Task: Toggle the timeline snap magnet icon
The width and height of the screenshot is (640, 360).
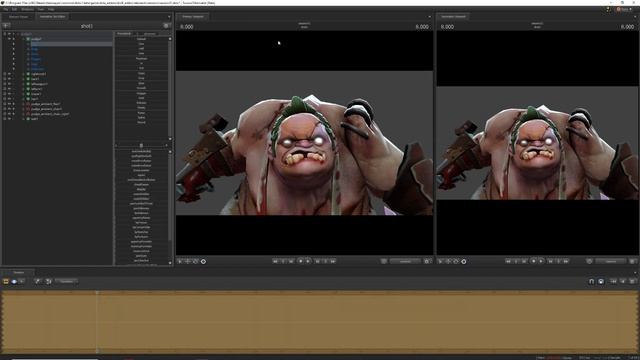Action: pyautogui.click(x=591, y=281)
